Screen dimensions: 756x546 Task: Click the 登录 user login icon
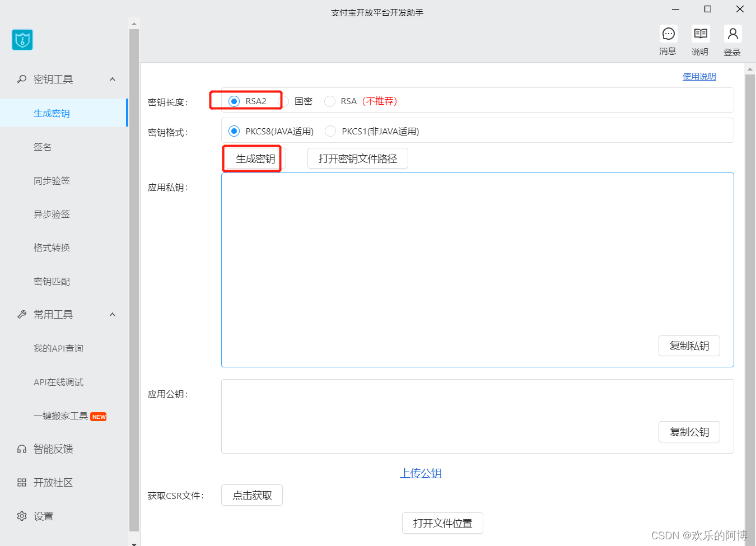[x=732, y=34]
